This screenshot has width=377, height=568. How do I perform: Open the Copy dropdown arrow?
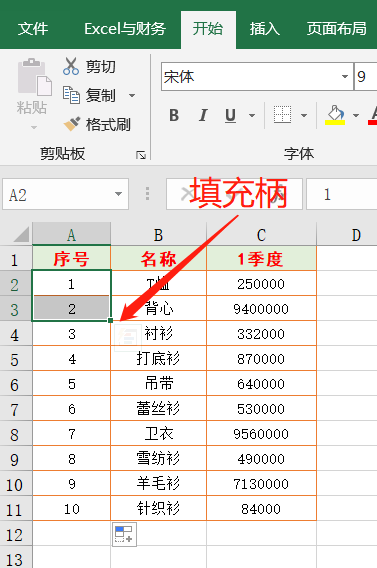click(x=132, y=96)
